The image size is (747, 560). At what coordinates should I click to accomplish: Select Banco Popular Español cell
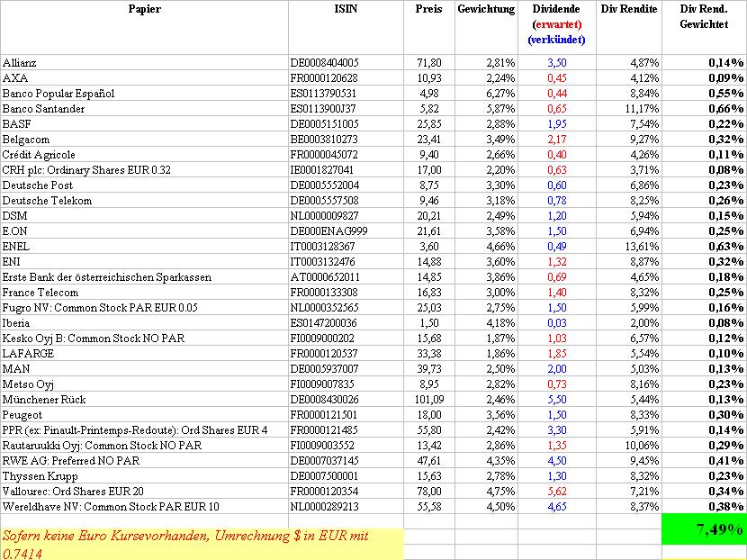pyautogui.click(x=144, y=93)
